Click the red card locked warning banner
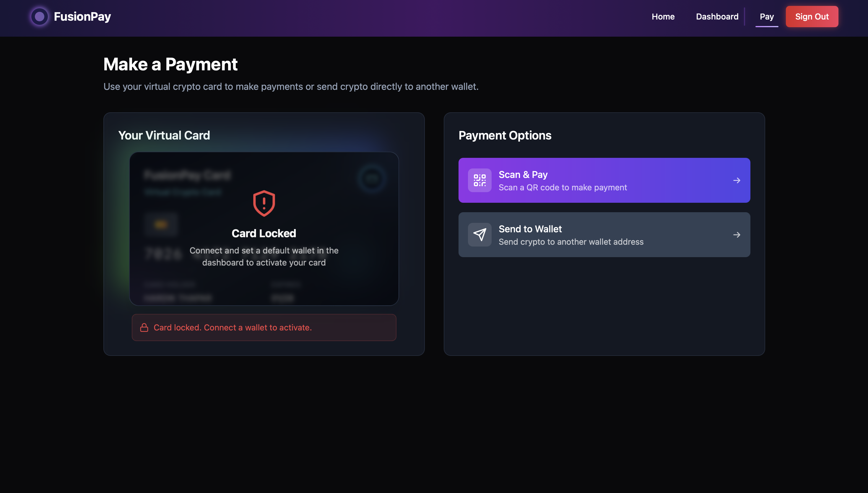 point(264,327)
